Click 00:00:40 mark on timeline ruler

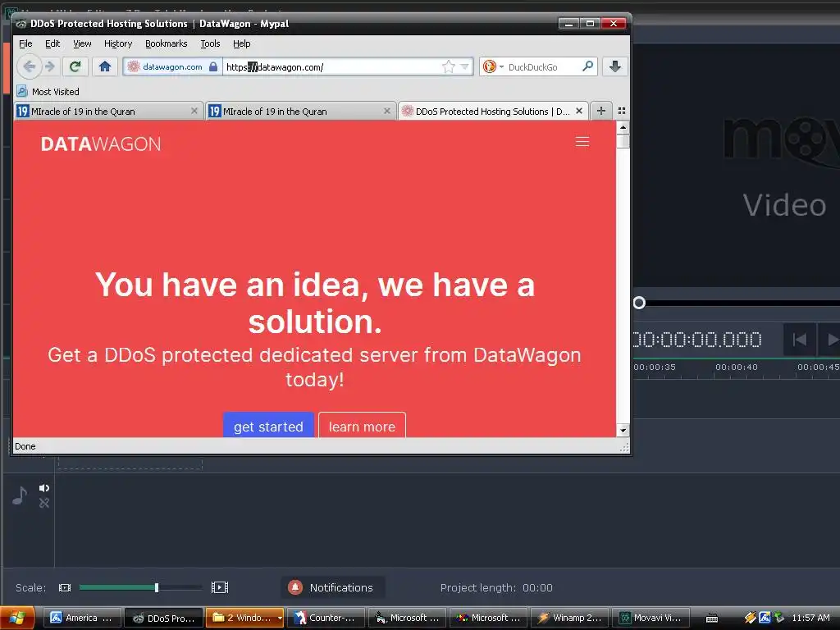click(x=736, y=367)
